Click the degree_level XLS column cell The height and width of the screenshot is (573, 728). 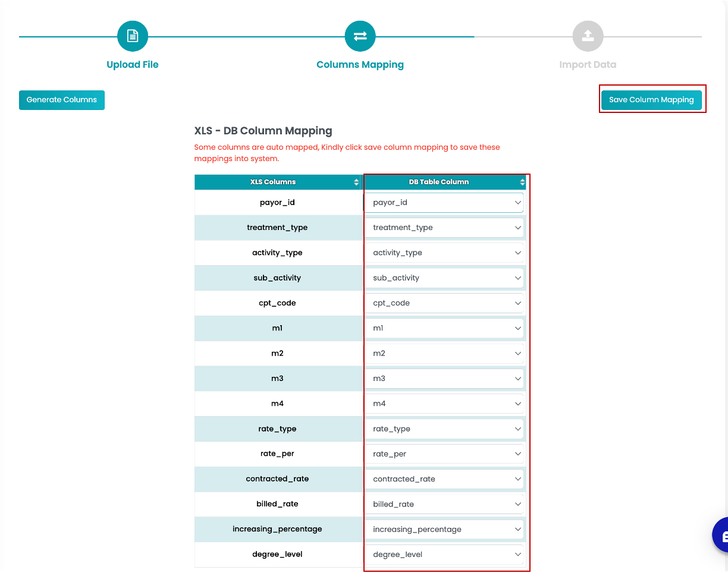[278, 555]
